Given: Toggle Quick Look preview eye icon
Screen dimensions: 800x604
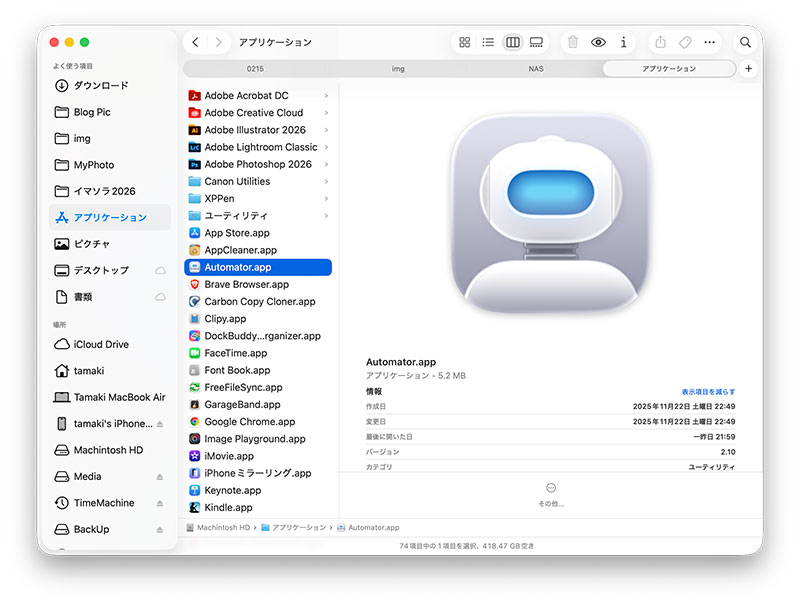Looking at the screenshot, I should tap(598, 43).
